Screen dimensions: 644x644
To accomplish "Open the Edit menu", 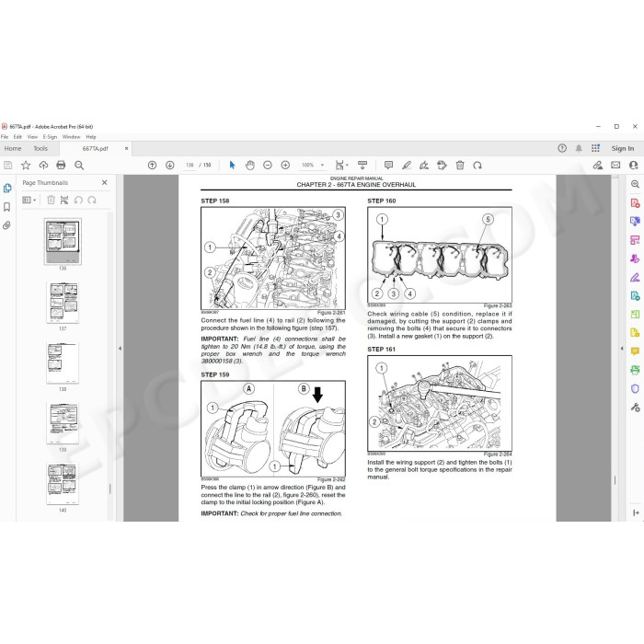I will coord(17,137).
